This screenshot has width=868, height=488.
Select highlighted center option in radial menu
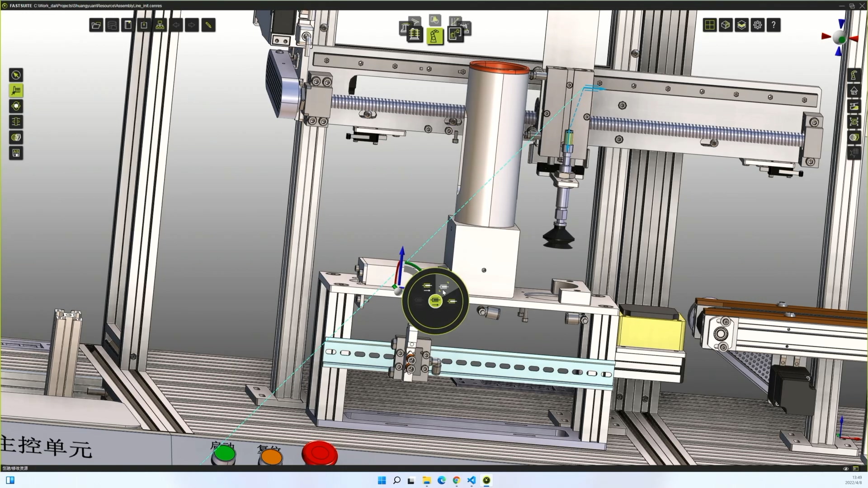(435, 301)
